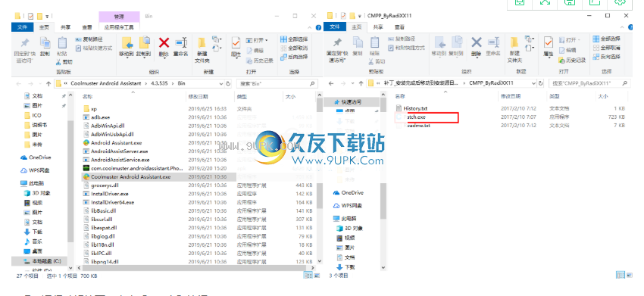Click the Copy (复制) icon in Bin window ribbon
Viewport: 644px width, 296px height.
point(45,46)
